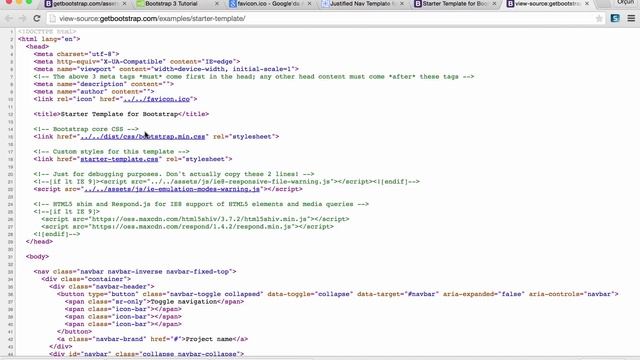Screen dimensions: 640x360
Task: Click the HTML5 shim and Respond.js comment
Action: click(201, 204)
